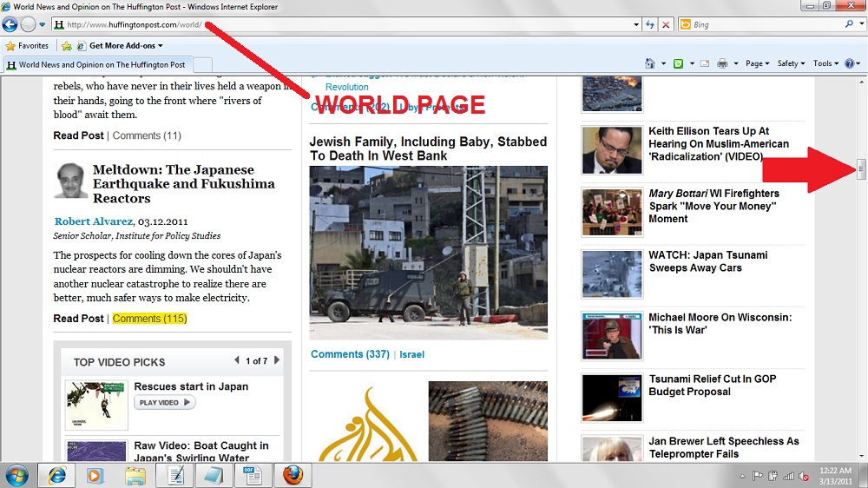868x488 pixels.
Task: Click Internet Explorer taskbar icon
Action: 56,475
